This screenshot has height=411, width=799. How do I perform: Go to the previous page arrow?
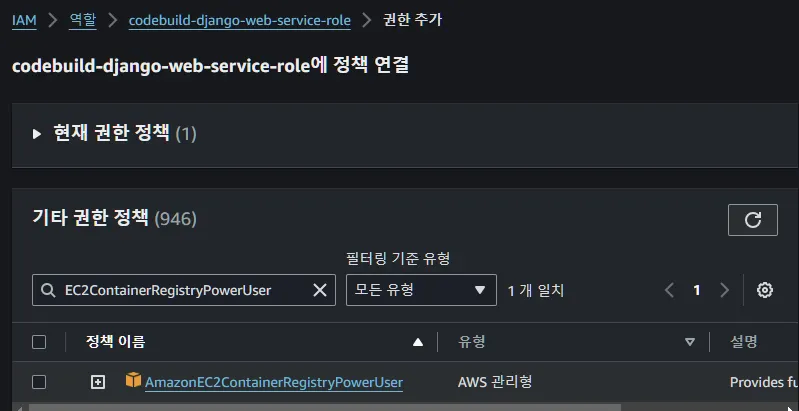tap(669, 290)
